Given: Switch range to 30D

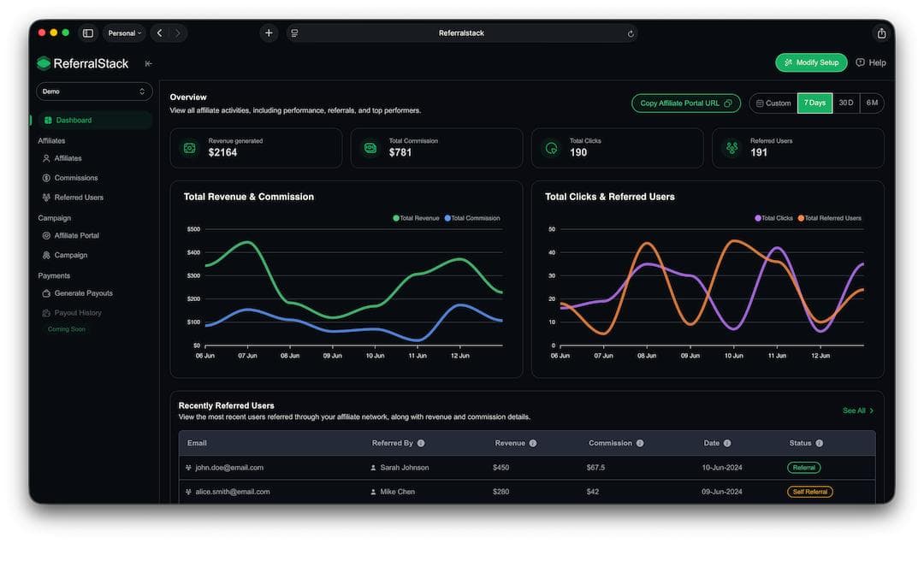Looking at the screenshot, I should [x=846, y=103].
